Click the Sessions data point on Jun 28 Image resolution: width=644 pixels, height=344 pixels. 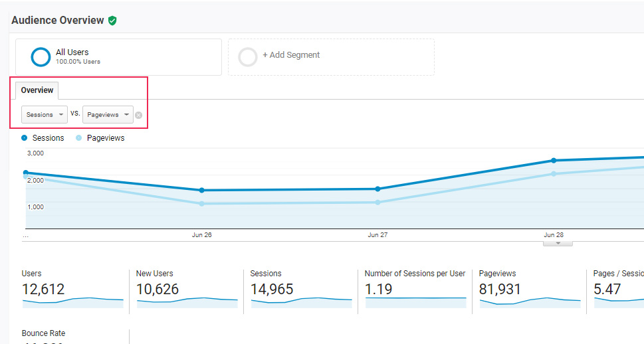point(554,161)
